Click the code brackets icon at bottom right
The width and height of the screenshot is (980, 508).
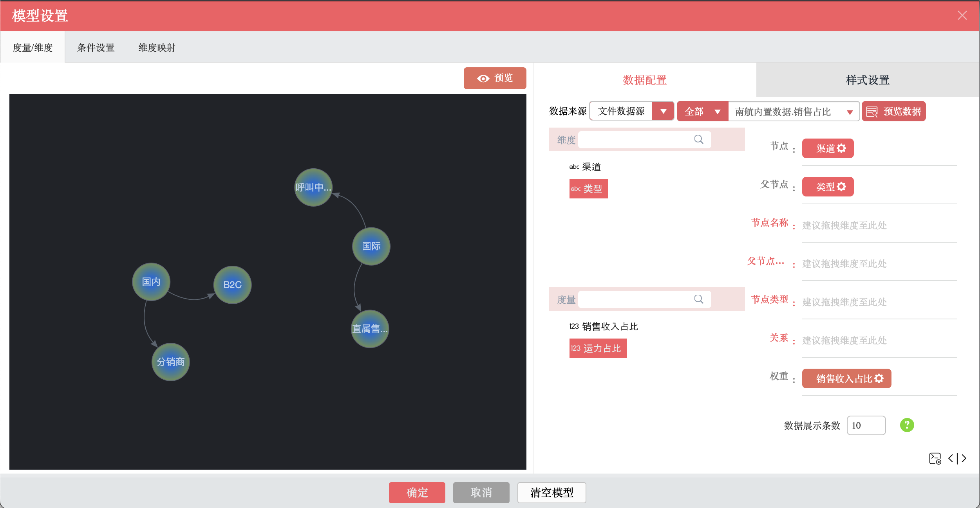tap(957, 458)
